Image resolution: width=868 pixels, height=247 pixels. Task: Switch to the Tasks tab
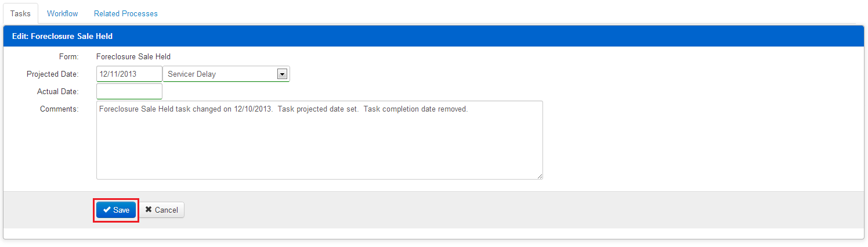pos(20,13)
